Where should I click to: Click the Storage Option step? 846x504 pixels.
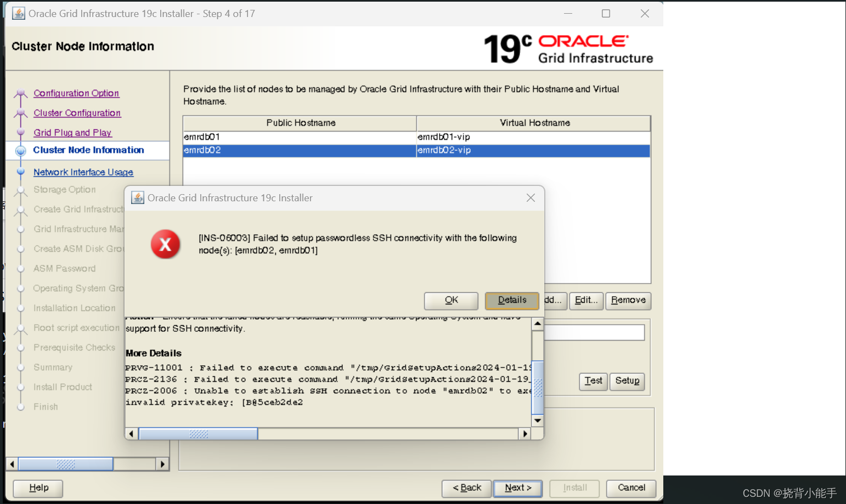(x=64, y=190)
